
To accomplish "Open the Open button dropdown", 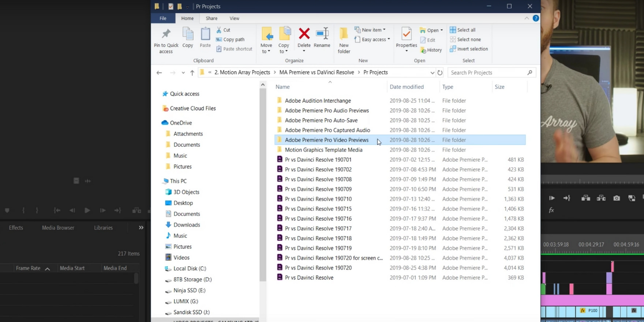I will click(442, 30).
